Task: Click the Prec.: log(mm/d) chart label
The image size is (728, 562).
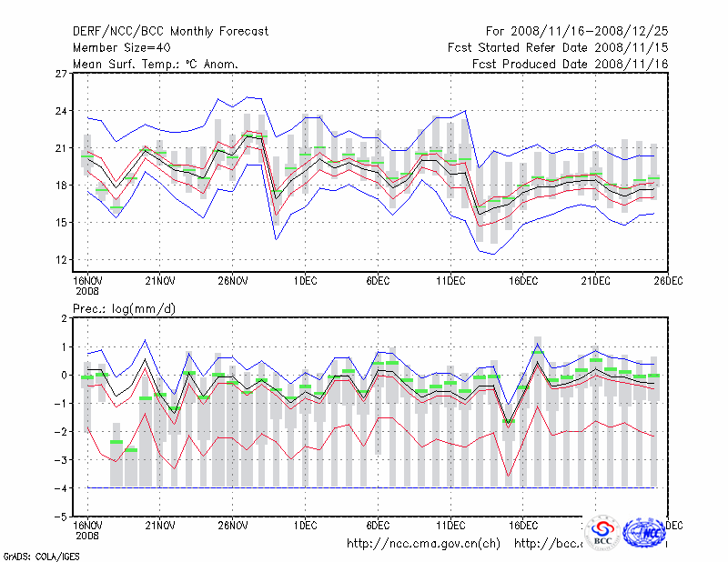Action: pyautogui.click(x=124, y=310)
